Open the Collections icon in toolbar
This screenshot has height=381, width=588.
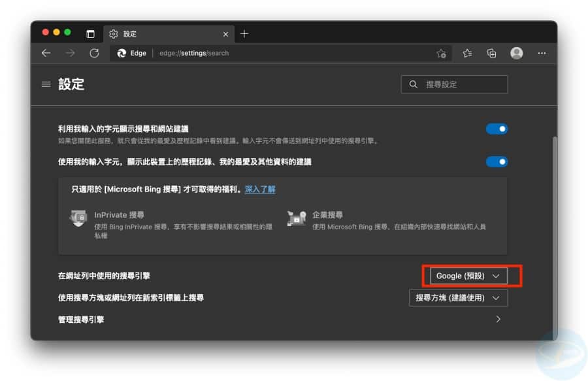pyautogui.click(x=491, y=54)
